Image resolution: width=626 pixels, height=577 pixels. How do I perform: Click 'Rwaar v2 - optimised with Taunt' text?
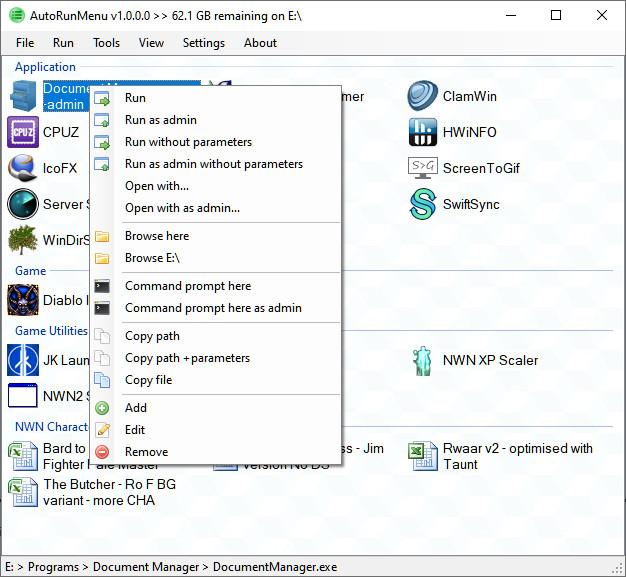click(517, 456)
